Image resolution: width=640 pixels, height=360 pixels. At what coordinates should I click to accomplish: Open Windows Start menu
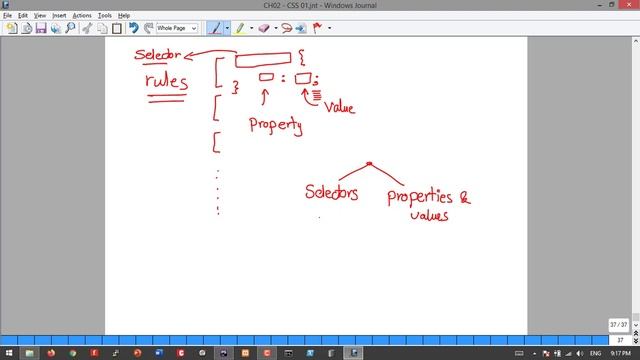point(8,353)
